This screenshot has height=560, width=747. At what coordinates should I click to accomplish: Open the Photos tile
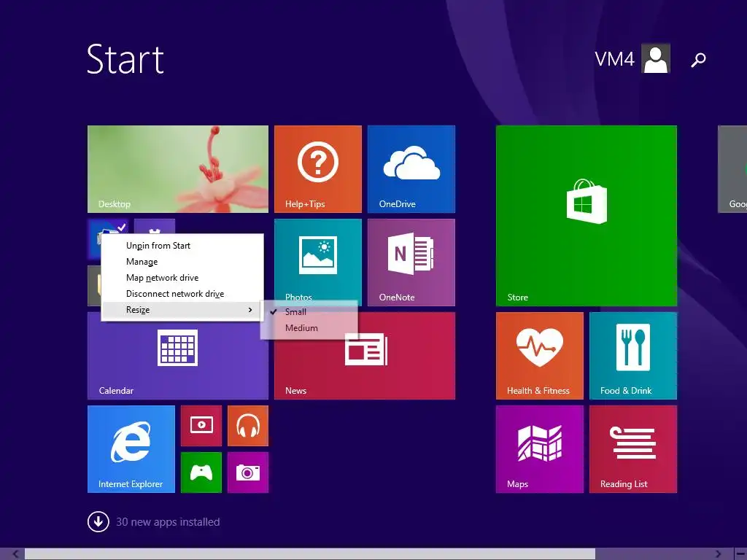(318, 260)
